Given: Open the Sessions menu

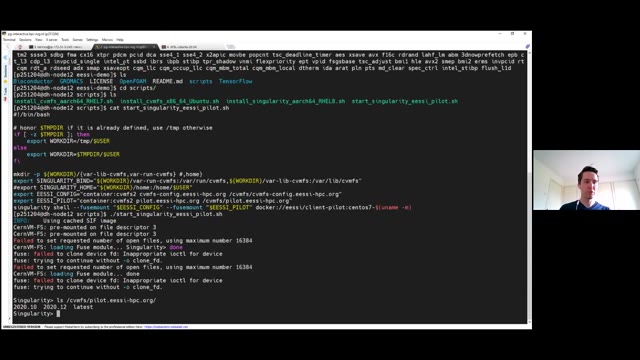Looking at the screenshot, I should click(x=25, y=40).
